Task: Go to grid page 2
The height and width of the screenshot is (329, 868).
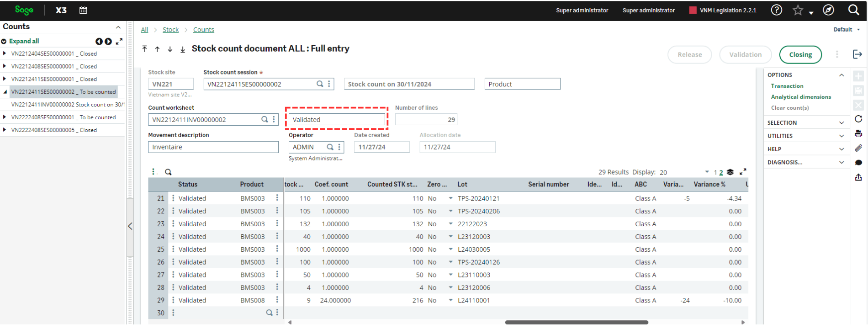Action: [721, 172]
